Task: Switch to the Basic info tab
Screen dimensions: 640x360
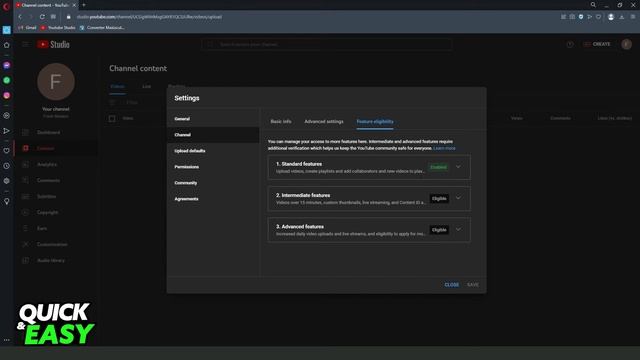Action: click(x=281, y=122)
